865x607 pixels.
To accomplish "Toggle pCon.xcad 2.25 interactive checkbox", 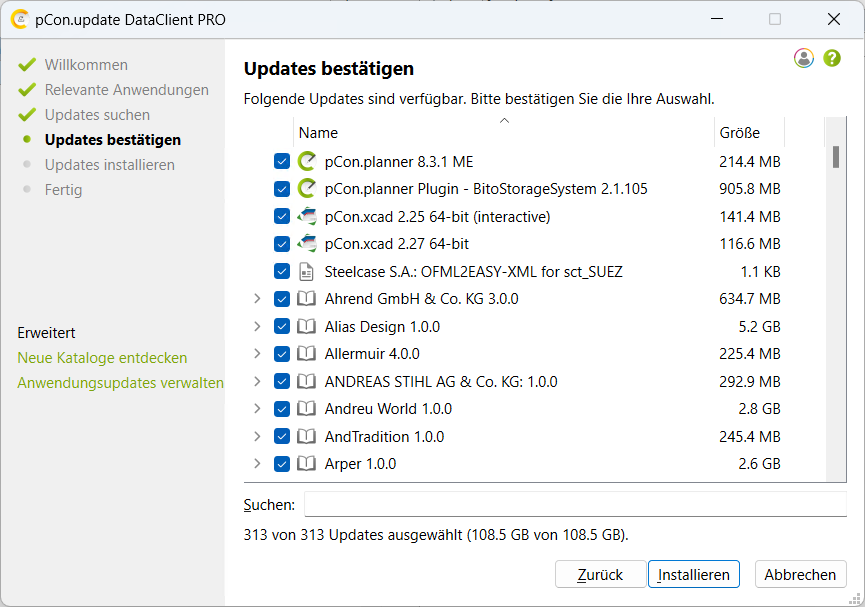I will [282, 216].
